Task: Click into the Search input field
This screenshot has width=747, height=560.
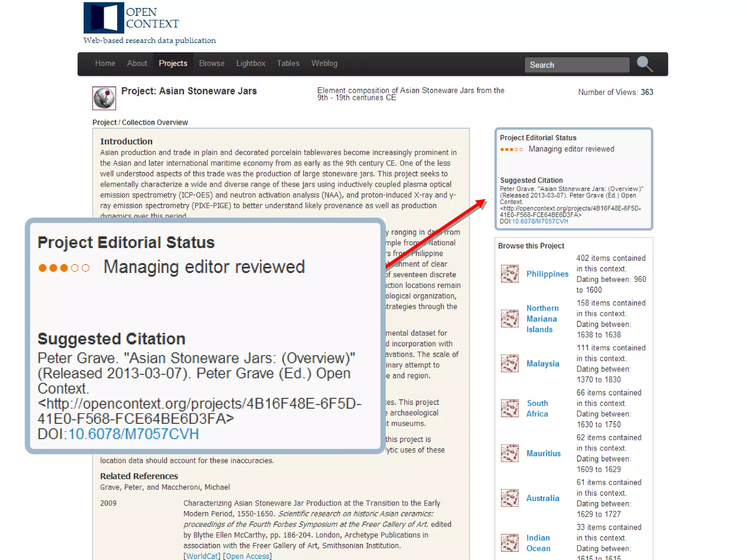Action: tap(576, 65)
